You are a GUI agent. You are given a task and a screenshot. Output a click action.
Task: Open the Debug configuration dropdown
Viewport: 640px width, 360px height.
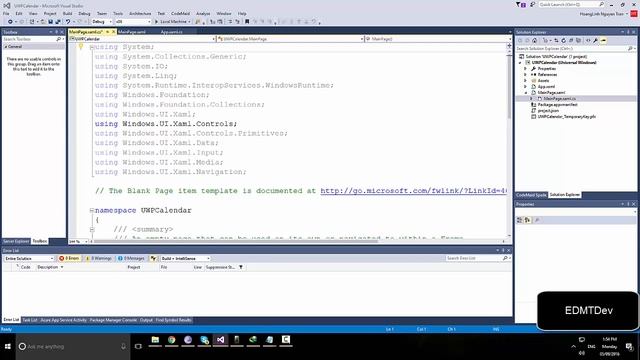coord(102,22)
